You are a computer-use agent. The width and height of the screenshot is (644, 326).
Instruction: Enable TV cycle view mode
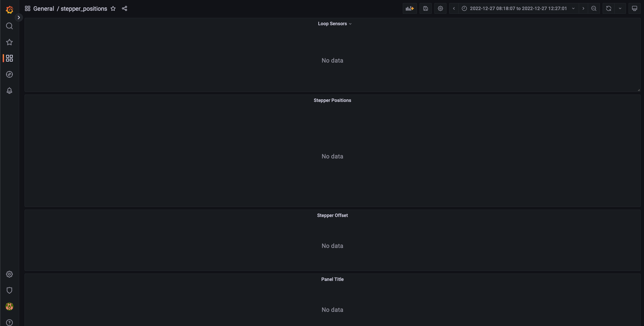[635, 8]
